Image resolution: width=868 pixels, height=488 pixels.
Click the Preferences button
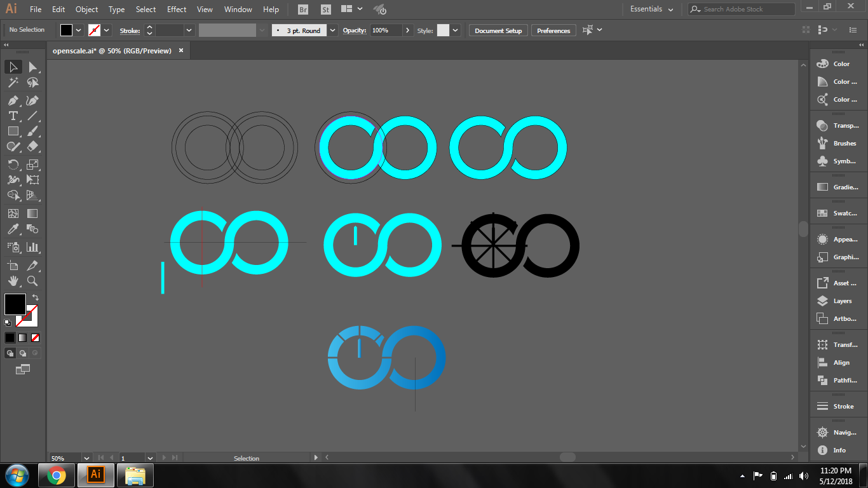click(553, 30)
